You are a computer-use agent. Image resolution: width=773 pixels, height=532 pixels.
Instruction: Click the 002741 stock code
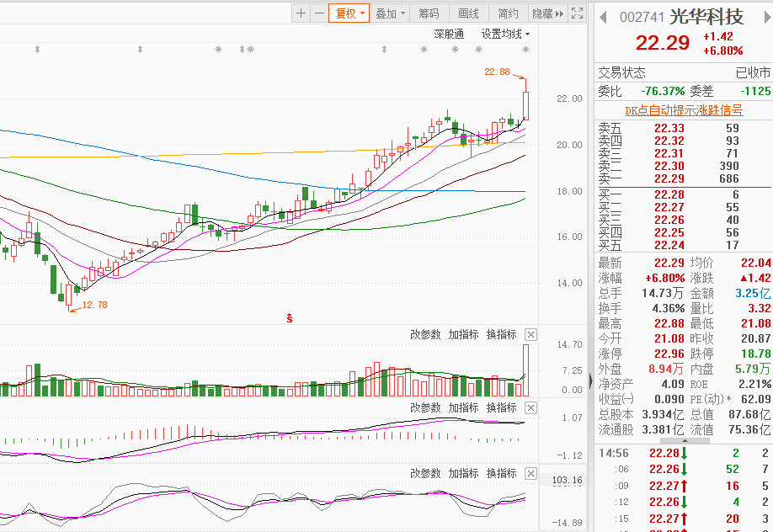[x=642, y=18]
